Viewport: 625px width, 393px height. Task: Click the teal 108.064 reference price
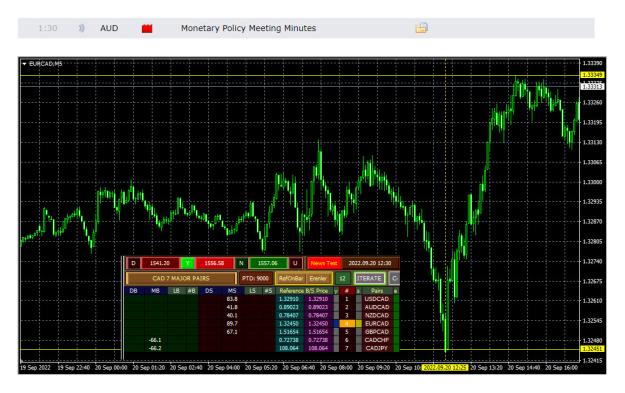(x=289, y=348)
